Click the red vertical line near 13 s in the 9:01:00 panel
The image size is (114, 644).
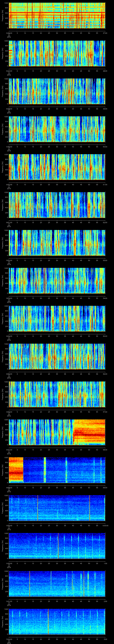click(x=30, y=584)
